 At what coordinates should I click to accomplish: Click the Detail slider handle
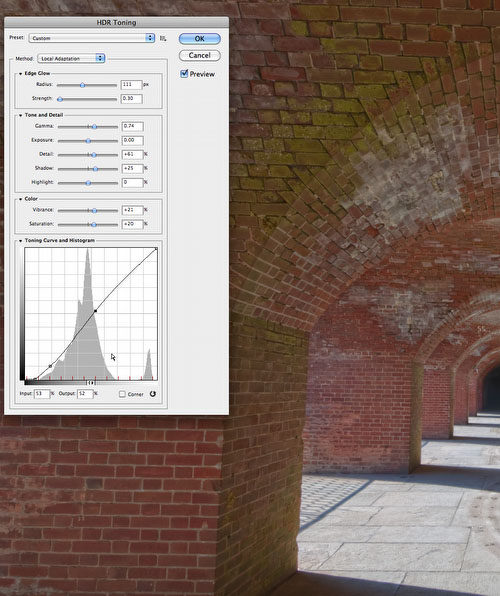94,155
